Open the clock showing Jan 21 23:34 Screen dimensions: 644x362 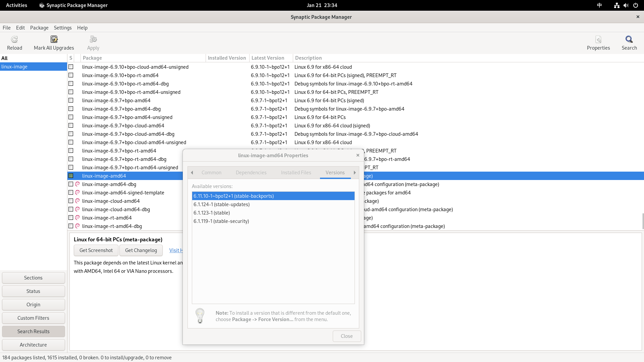[322, 5]
